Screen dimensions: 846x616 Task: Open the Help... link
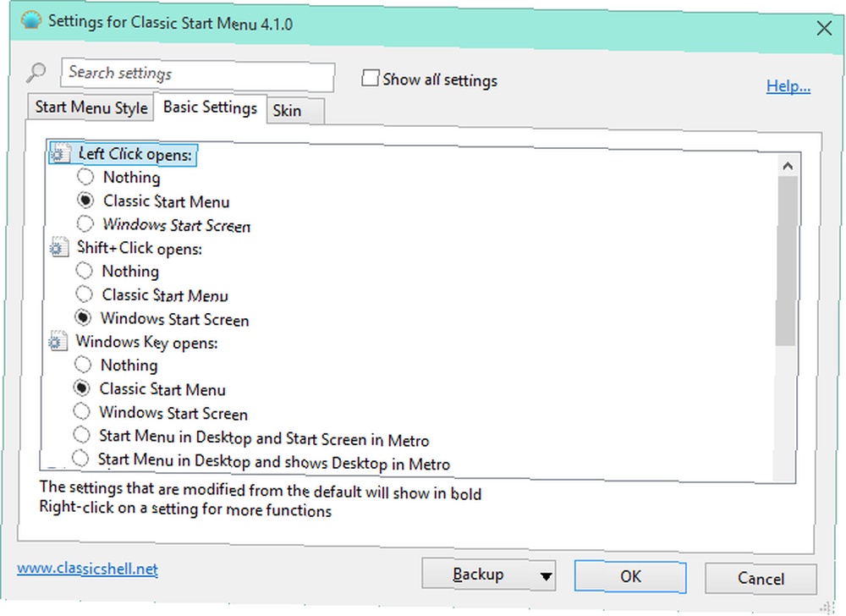tap(788, 85)
